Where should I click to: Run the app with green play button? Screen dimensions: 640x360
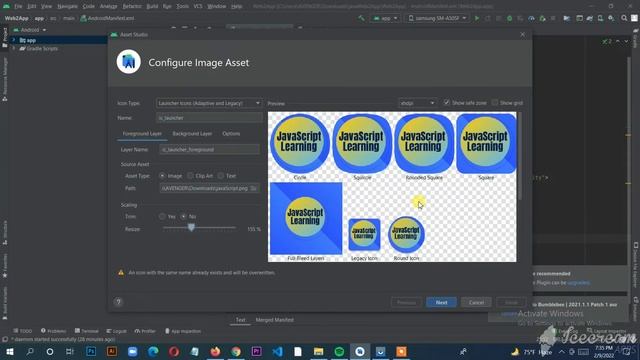(476, 18)
